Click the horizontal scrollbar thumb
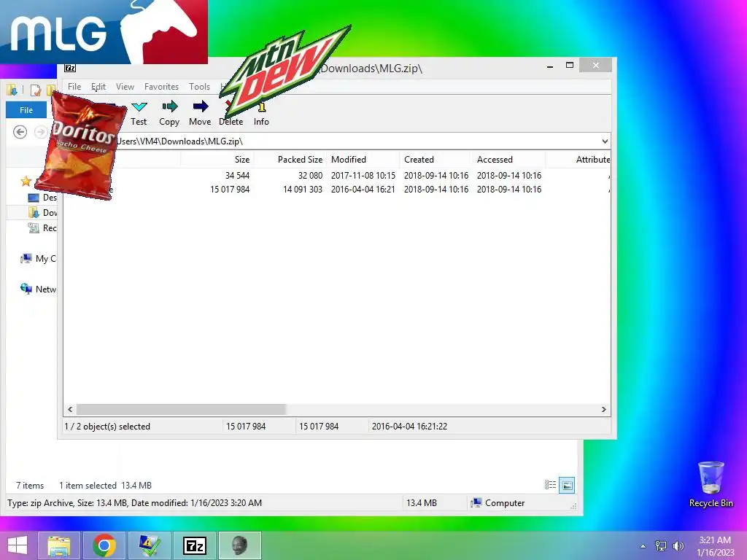The height and width of the screenshot is (560, 747). pyautogui.click(x=181, y=410)
